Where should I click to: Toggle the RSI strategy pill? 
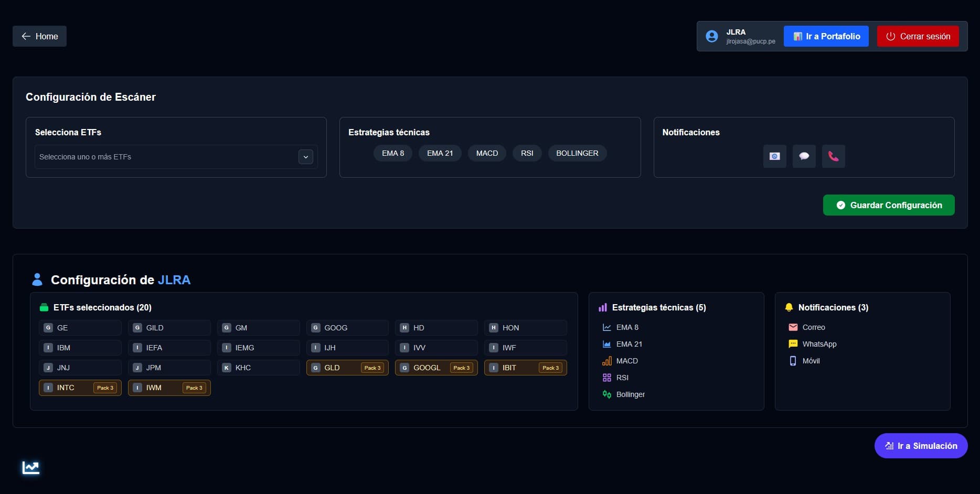(527, 153)
